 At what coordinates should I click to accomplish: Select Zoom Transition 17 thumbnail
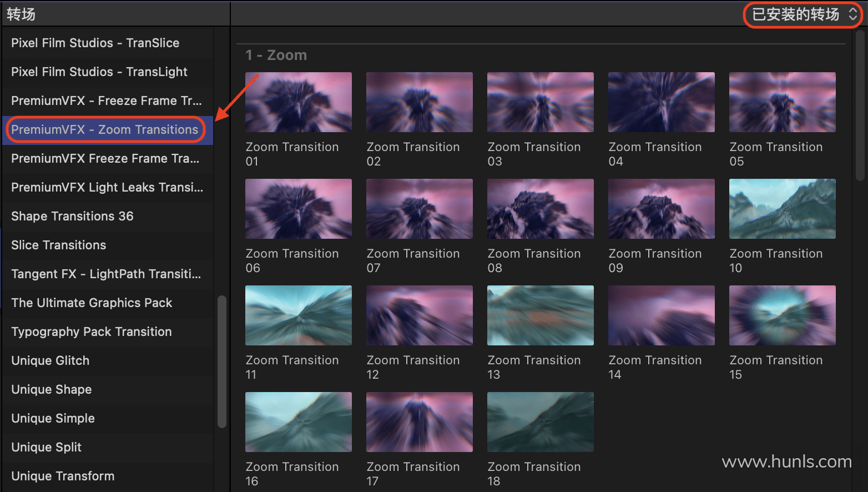420,422
